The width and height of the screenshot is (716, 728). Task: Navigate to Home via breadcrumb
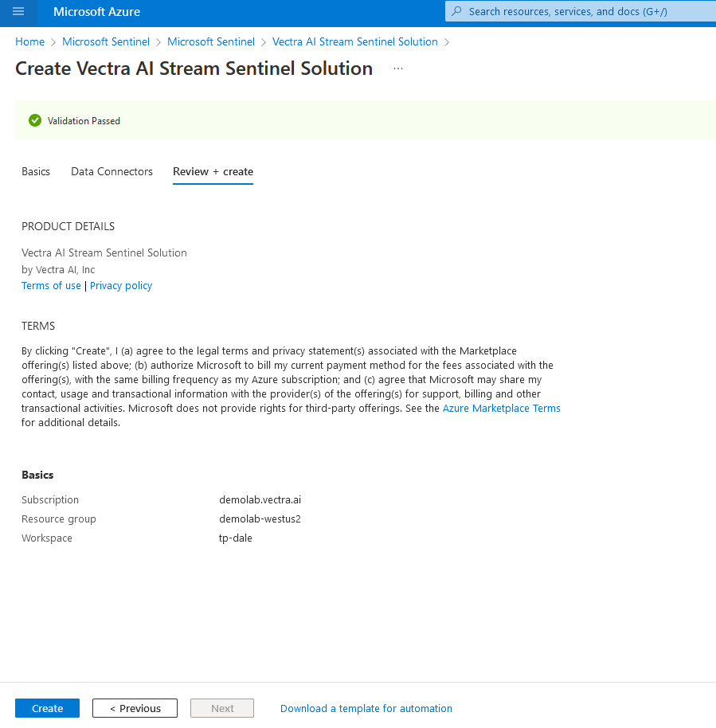click(29, 41)
